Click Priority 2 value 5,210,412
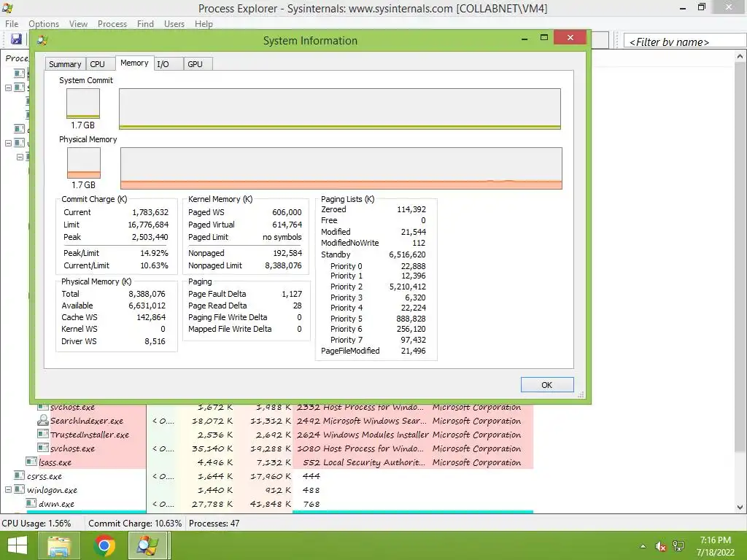The image size is (747, 560). 408,286
